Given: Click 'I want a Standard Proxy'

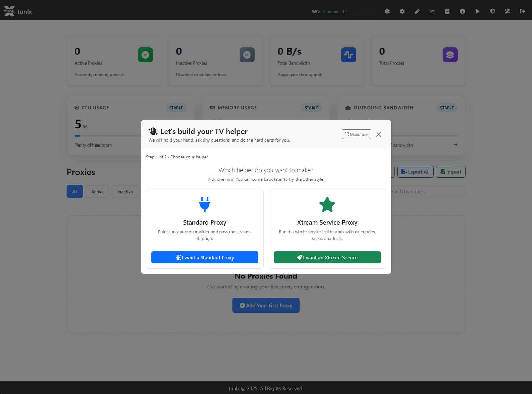Looking at the screenshot, I should point(205,257).
